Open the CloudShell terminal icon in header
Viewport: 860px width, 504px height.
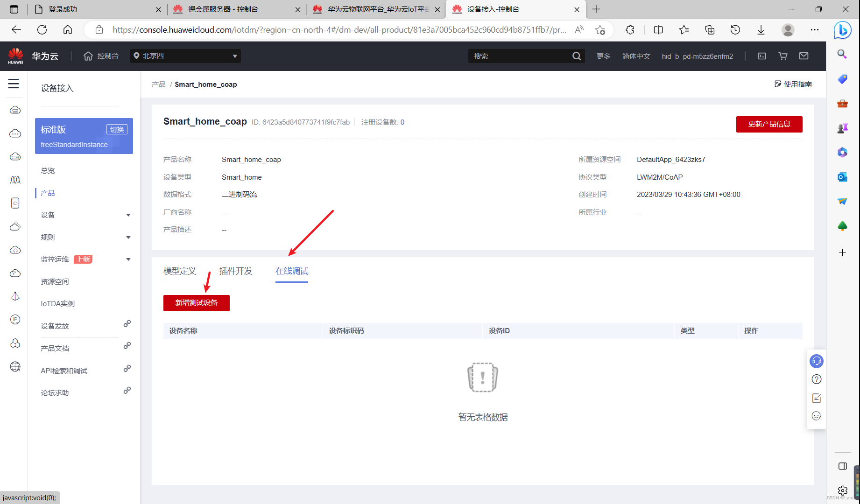pyautogui.click(x=762, y=56)
